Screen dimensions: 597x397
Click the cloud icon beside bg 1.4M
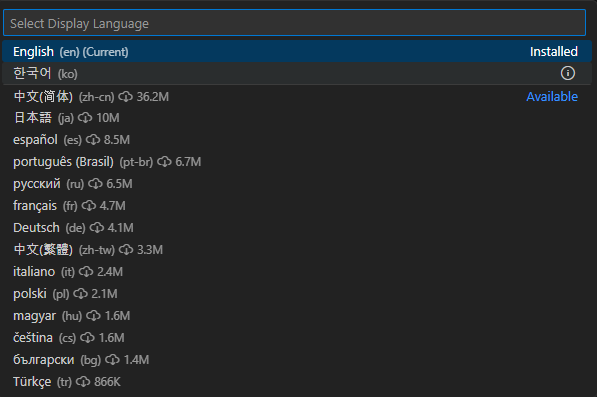coord(112,360)
